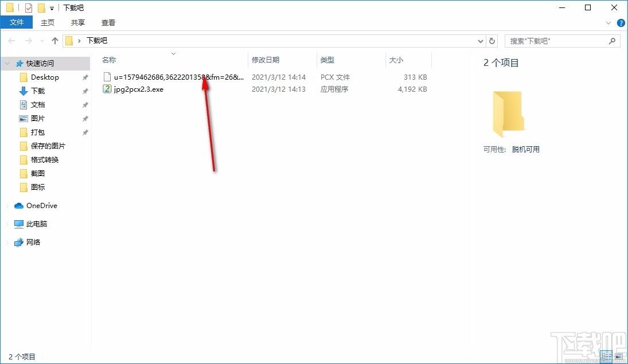Click the 4,192 KB size cell
Screen dimensions: 628x364
pyautogui.click(x=412, y=89)
